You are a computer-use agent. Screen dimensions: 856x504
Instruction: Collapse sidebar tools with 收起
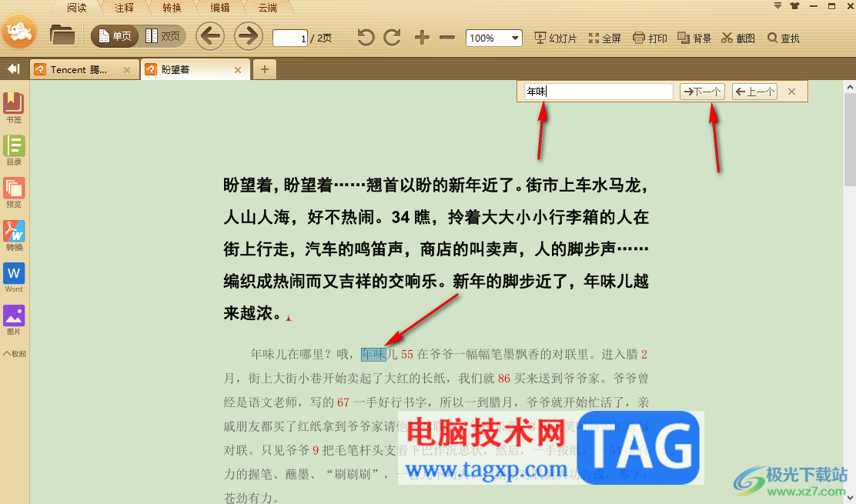(x=15, y=353)
